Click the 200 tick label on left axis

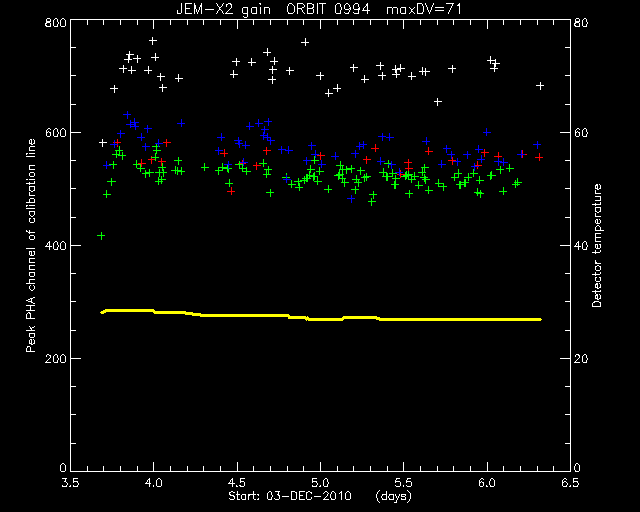pyautogui.click(x=55, y=358)
